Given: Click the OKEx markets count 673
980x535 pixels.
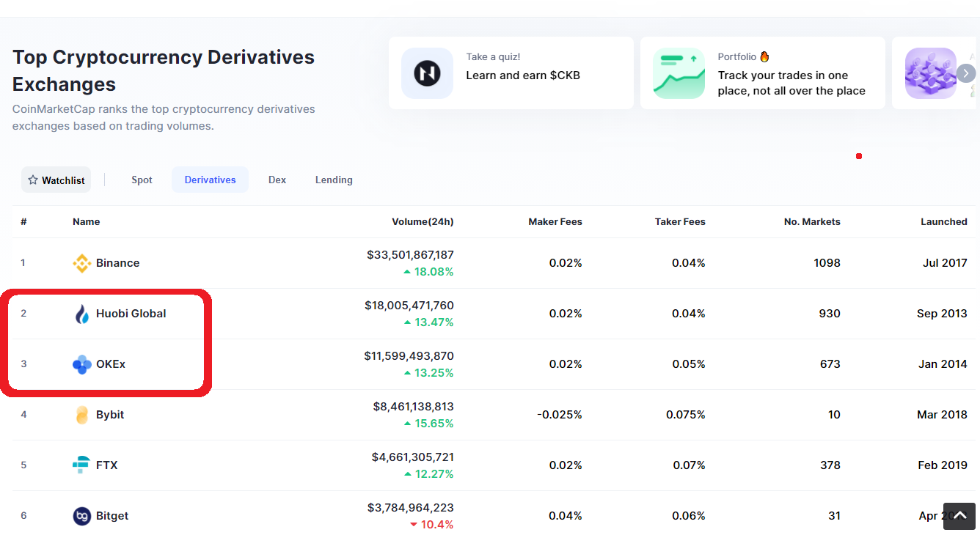Looking at the screenshot, I should [x=830, y=364].
